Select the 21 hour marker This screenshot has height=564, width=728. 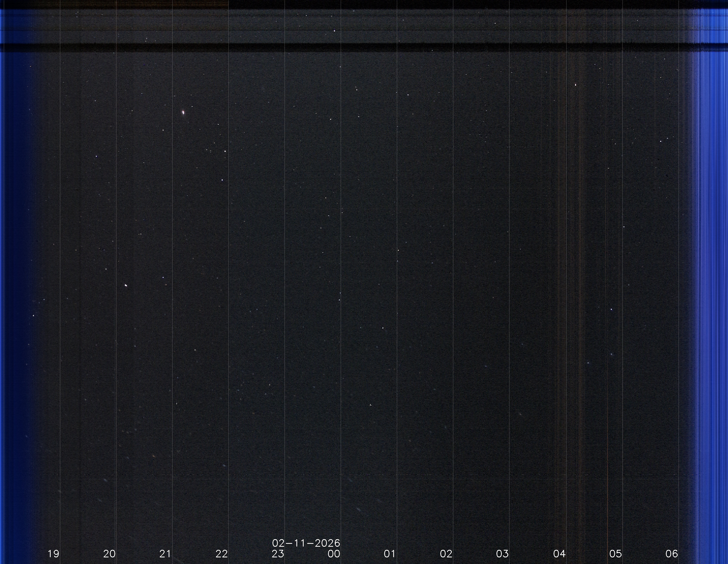pos(165,554)
